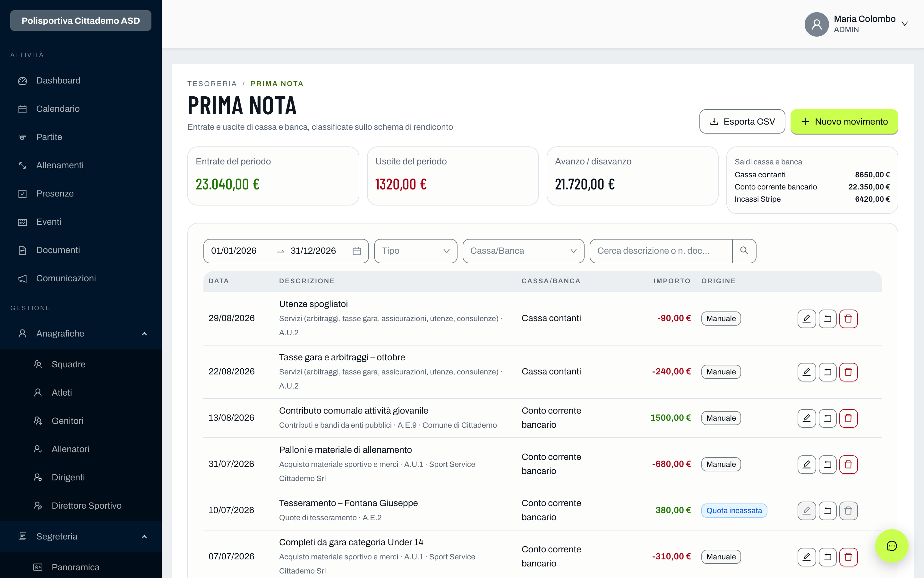924x578 pixels.
Task: Open Squadre under Anagrafiche
Action: (81, 364)
